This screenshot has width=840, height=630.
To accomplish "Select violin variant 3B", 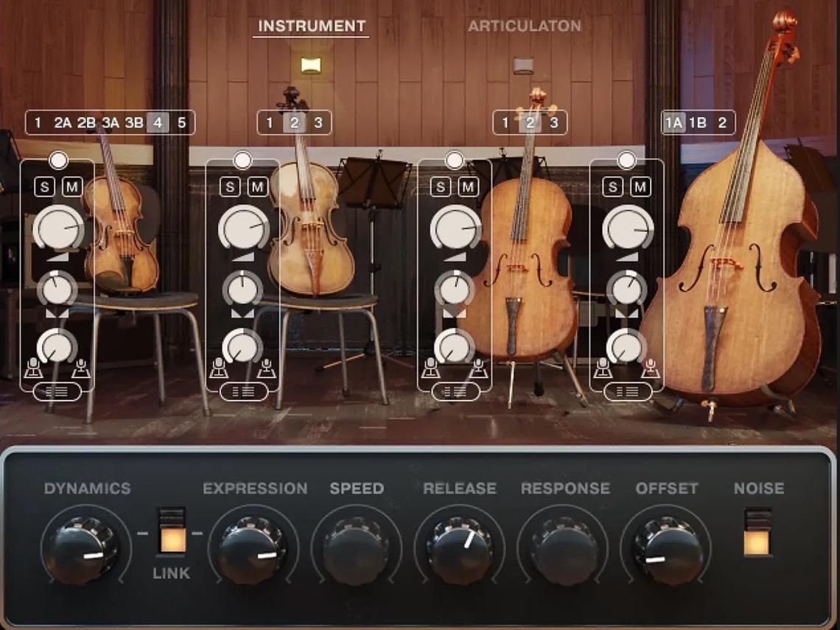I will [x=134, y=122].
